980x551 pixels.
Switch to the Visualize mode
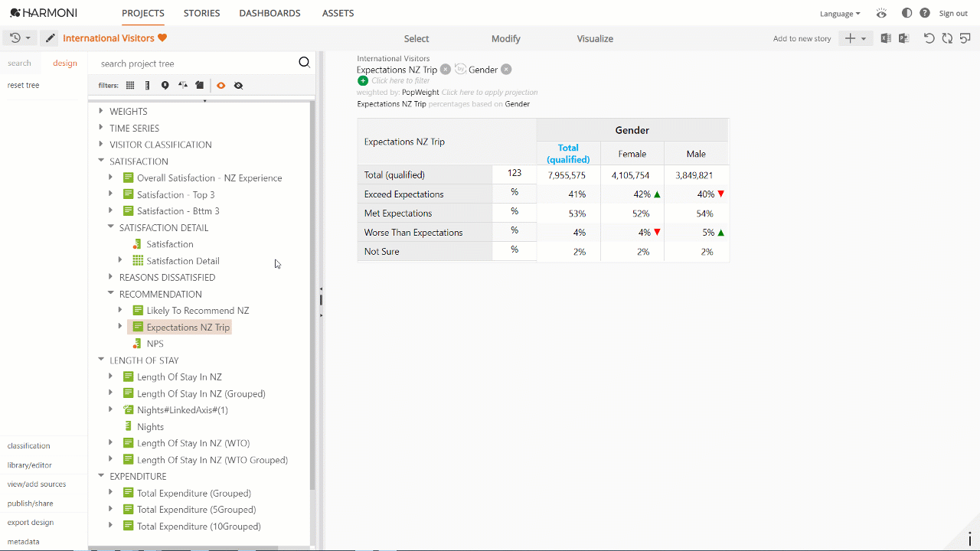[595, 38]
